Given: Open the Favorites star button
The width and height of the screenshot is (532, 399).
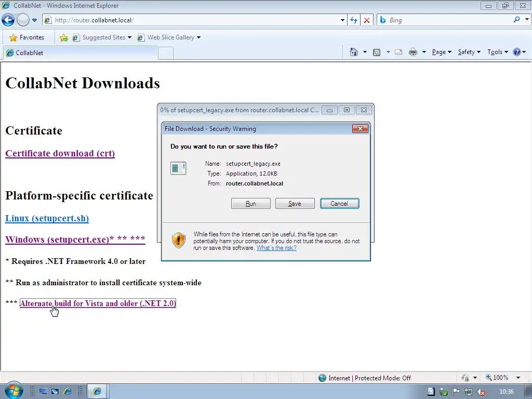Looking at the screenshot, I should point(27,37).
